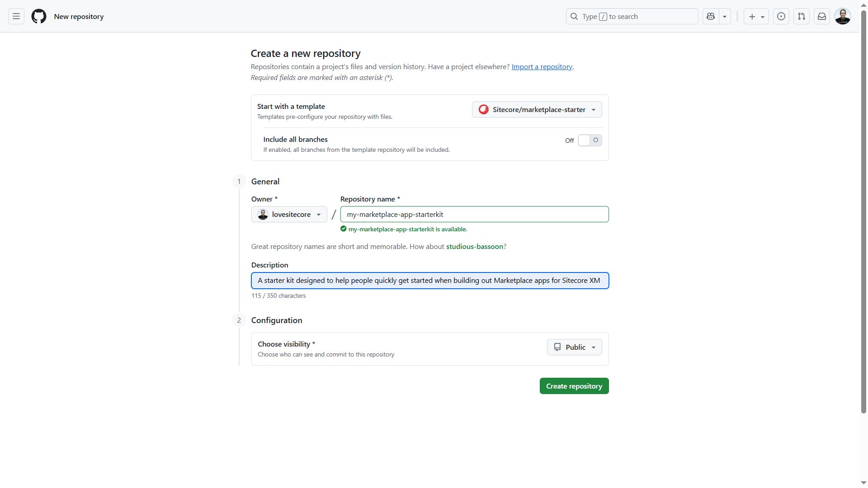Select the suggested name studious-bassoon

[x=474, y=246]
